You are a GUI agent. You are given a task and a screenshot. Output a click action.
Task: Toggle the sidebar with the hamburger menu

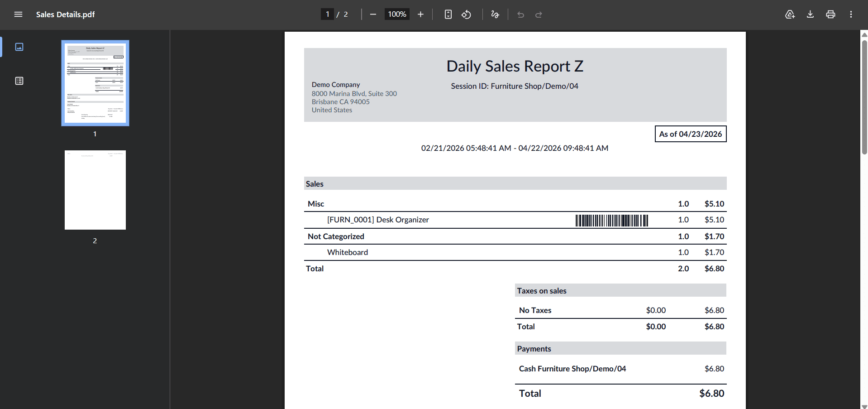tap(18, 14)
